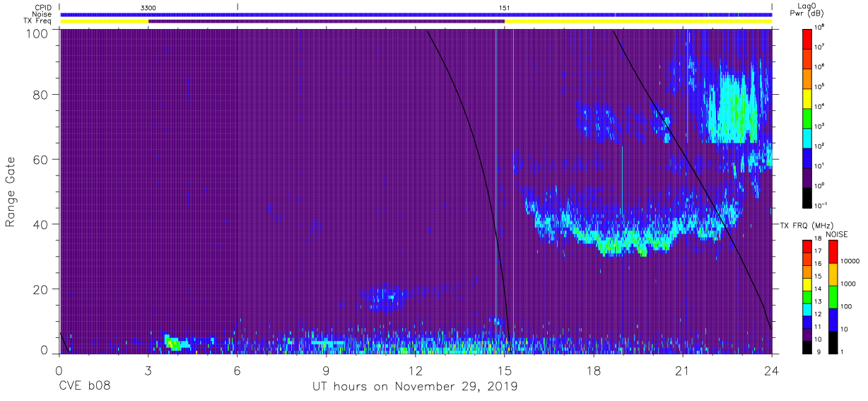Image resolution: width=868 pixels, height=401 pixels.
Task: Click the x-axis tick label 15
Action: (505, 370)
